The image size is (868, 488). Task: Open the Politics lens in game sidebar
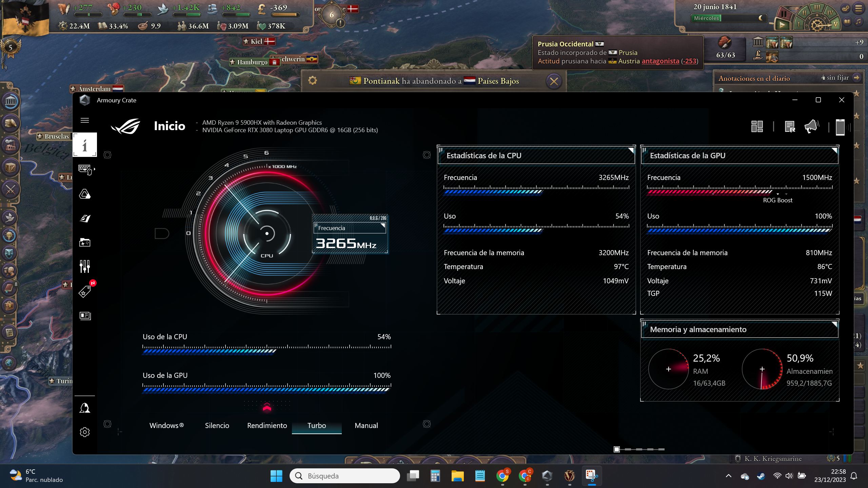point(10,101)
